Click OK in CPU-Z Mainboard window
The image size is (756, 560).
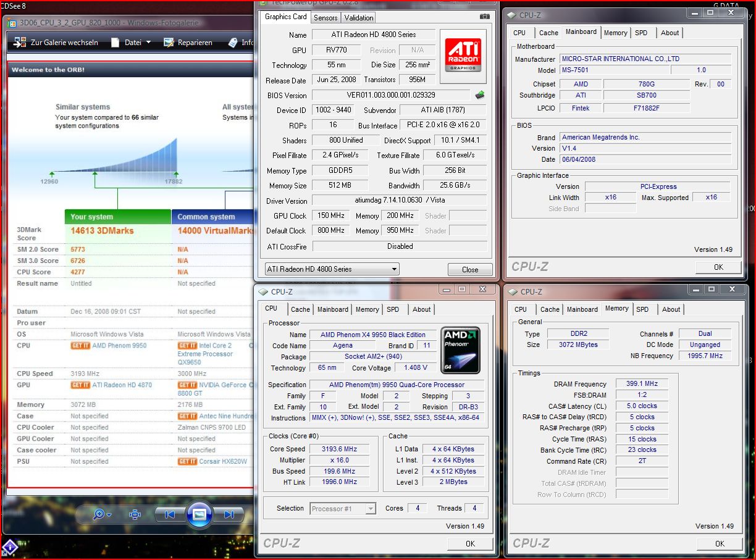[718, 267]
